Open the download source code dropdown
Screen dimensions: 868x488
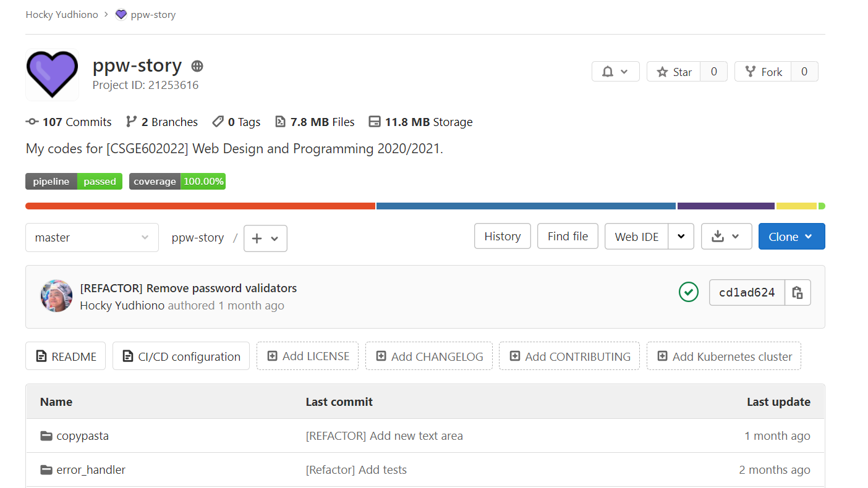(726, 237)
